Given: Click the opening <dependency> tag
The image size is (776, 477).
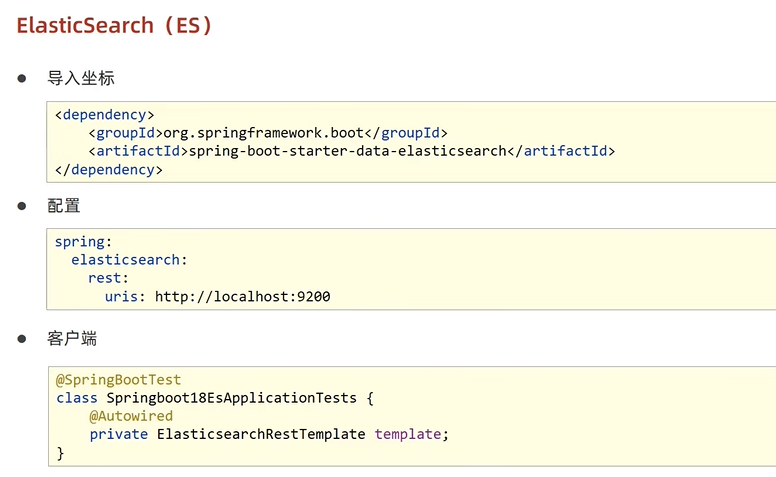Looking at the screenshot, I should (x=105, y=114).
